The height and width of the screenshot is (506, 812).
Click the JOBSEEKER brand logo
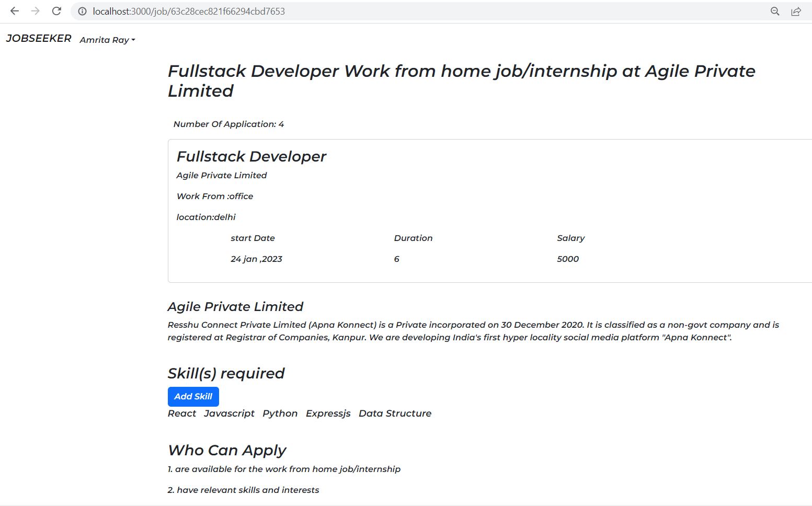(38, 38)
